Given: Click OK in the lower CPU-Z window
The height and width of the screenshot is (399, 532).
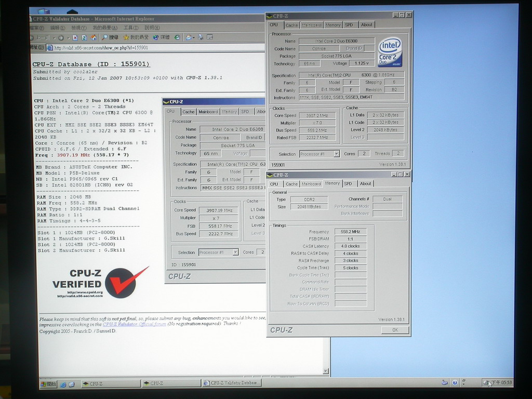Looking at the screenshot, I should (395, 330).
